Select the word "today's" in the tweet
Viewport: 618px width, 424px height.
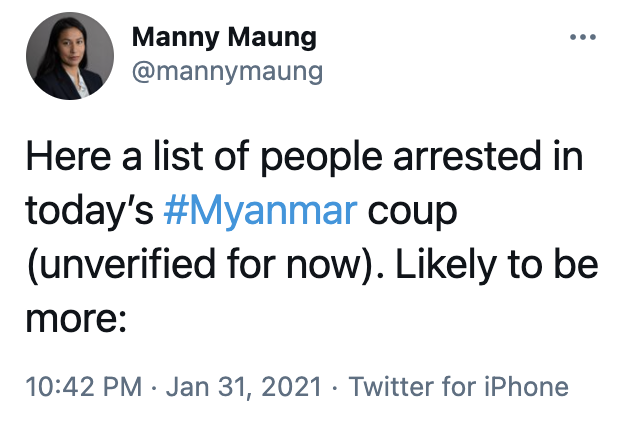click(x=89, y=213)
